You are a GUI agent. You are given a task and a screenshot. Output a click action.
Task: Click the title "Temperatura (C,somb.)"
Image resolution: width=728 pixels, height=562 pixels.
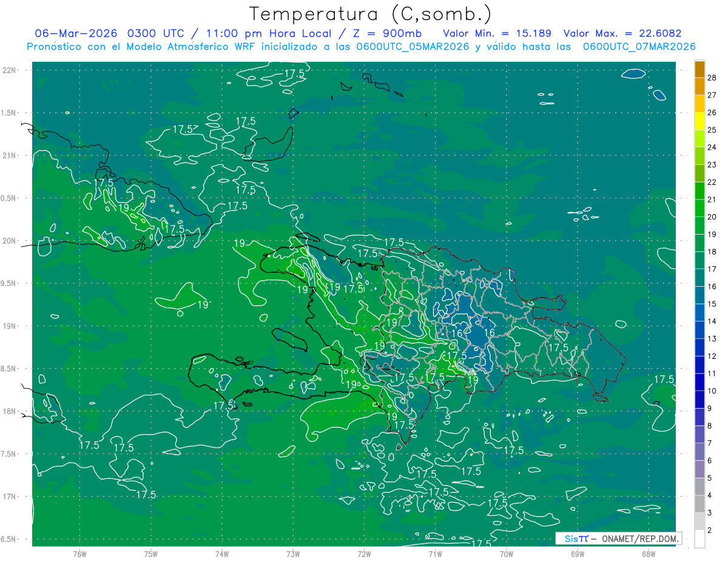pos(371,14)
